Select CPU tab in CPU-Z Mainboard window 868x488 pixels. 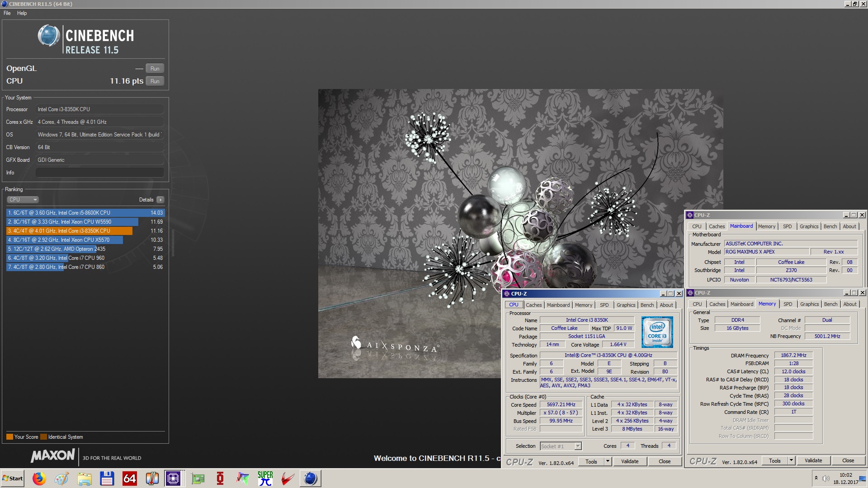pyautogui.click(x=697, y=226)
